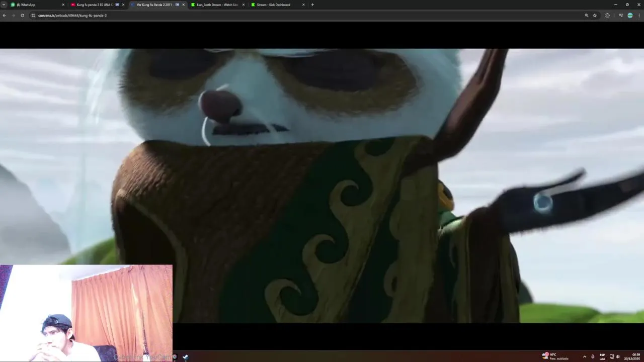Open the browser extensions menu
The height and width of the screenshot is (362, 644).
[607, 16]
